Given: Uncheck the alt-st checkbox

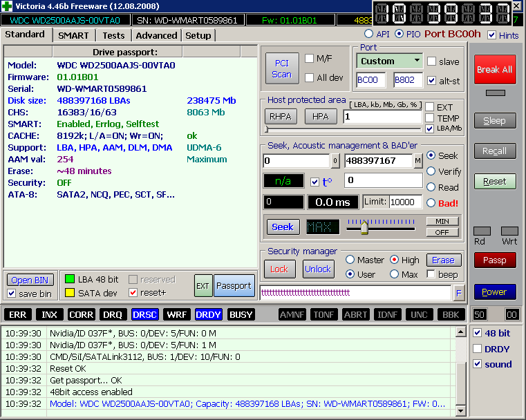Looking at the screenshot, I should click(x=432, y=80).
